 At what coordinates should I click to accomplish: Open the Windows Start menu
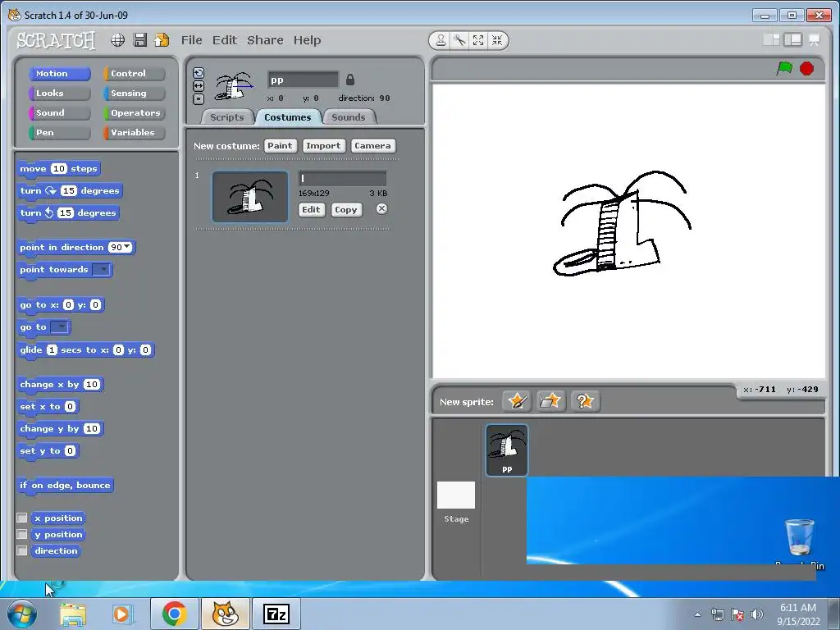[x=22, y=614]
